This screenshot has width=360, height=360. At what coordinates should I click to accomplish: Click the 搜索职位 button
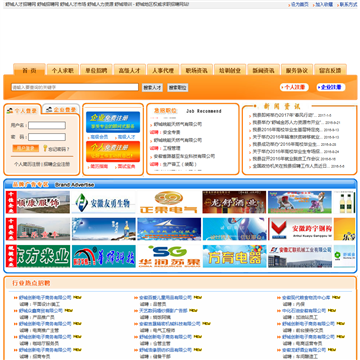(x=178, y=88)
